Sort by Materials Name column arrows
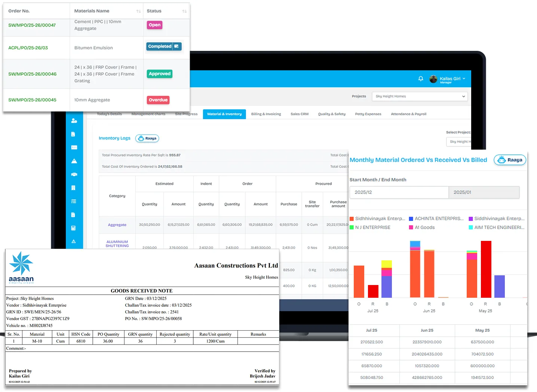The image size is (537, 392). (138, 11)
